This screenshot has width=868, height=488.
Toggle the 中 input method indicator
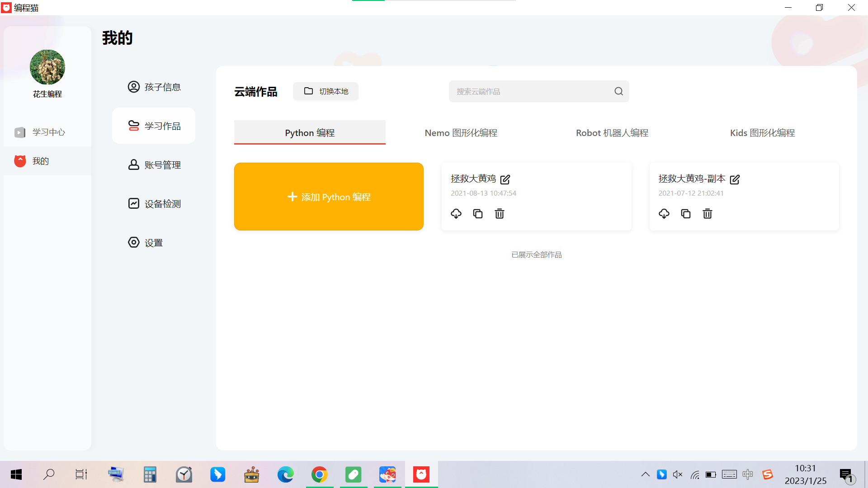[x=748, y=474]
